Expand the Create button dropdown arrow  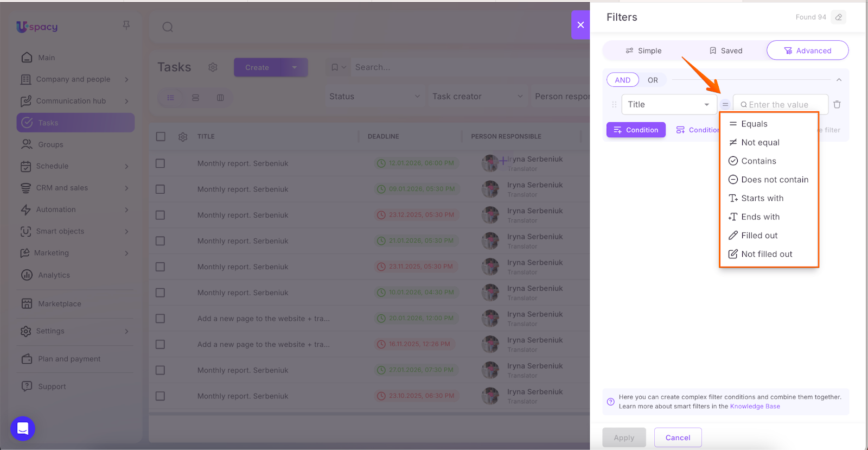(295, 68)
